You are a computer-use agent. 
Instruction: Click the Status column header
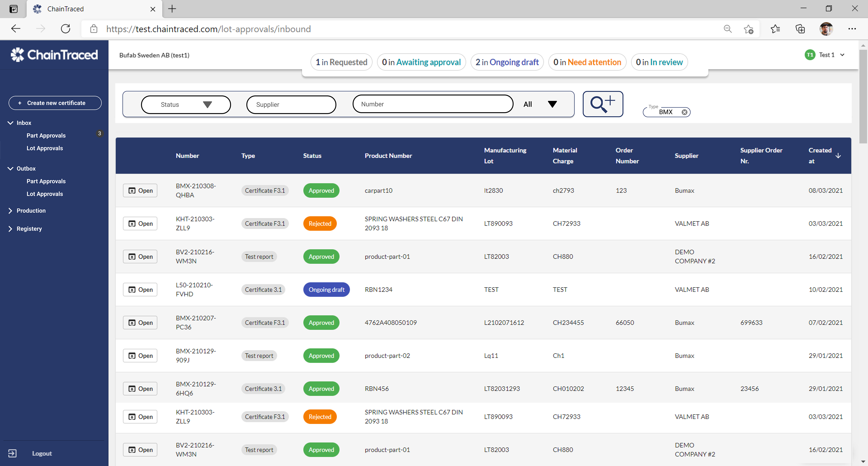312,155
